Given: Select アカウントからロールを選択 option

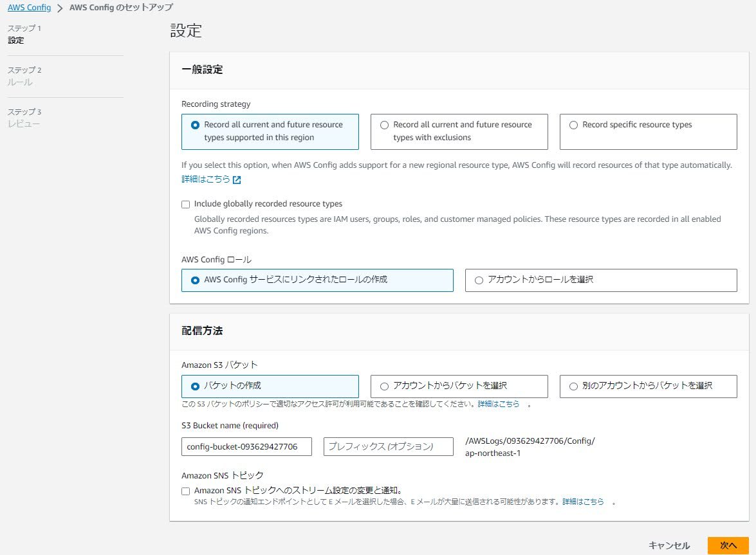Looking at the screenshot, I should 478,280.
